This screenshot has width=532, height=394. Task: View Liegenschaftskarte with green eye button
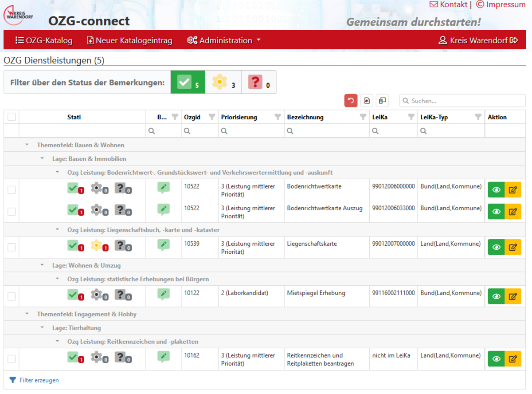(x=496, y=247)
